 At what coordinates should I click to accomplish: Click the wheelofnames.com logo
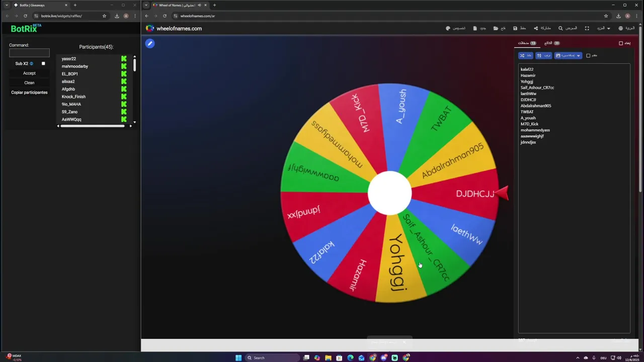pos(174,29)
